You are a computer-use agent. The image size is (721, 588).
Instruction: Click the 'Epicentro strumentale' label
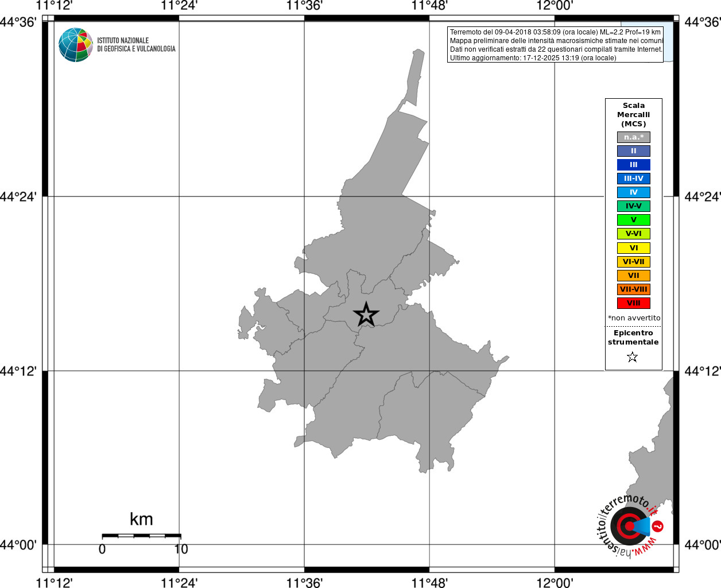(633, 338)
